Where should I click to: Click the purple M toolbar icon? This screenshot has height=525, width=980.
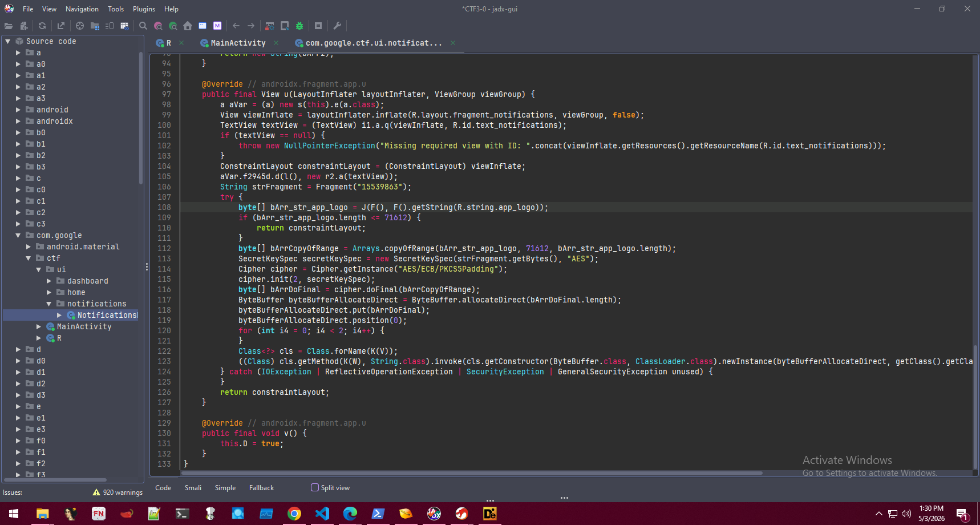pyautogui.click(x=217, y=26)
